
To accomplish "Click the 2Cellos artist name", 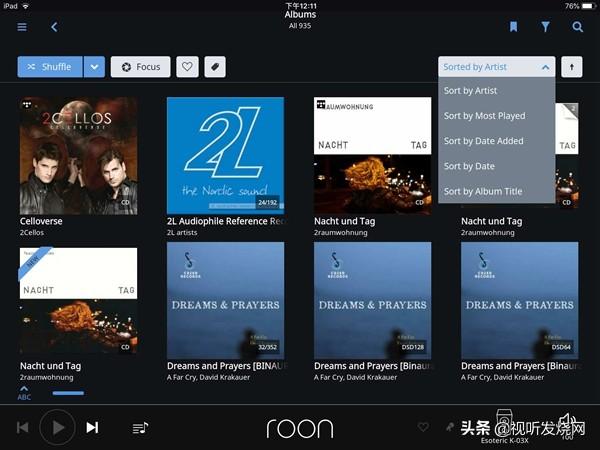I will [x=32, y=233].
